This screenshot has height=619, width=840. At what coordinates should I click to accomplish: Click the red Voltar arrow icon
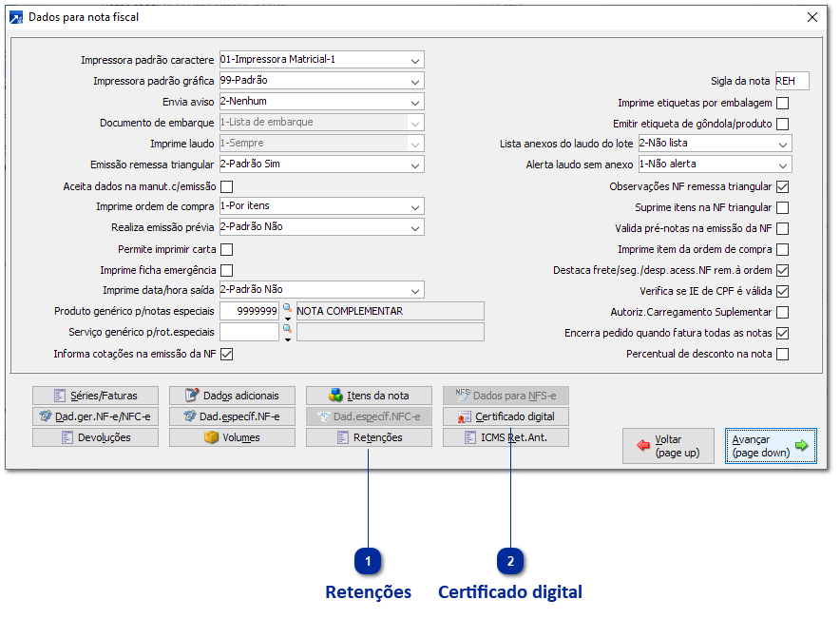tap(643, 445)
